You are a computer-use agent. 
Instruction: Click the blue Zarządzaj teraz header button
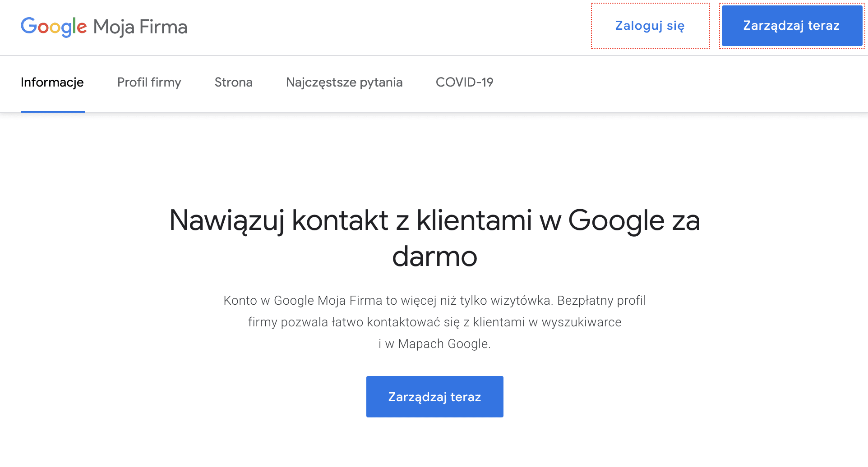tap(791, 26)
